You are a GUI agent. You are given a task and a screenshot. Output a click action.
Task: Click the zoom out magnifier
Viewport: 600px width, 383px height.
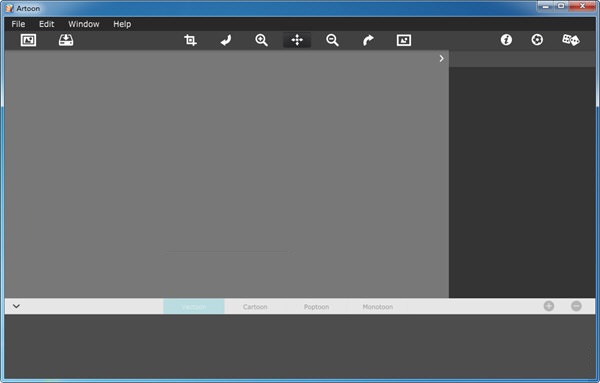(x=333, y=40)
